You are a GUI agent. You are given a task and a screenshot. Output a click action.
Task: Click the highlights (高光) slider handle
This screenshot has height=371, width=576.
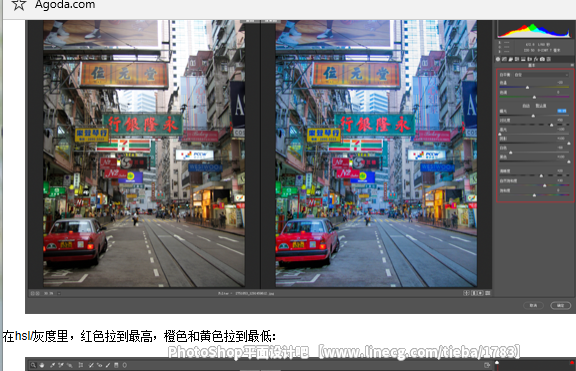point(500,134)
